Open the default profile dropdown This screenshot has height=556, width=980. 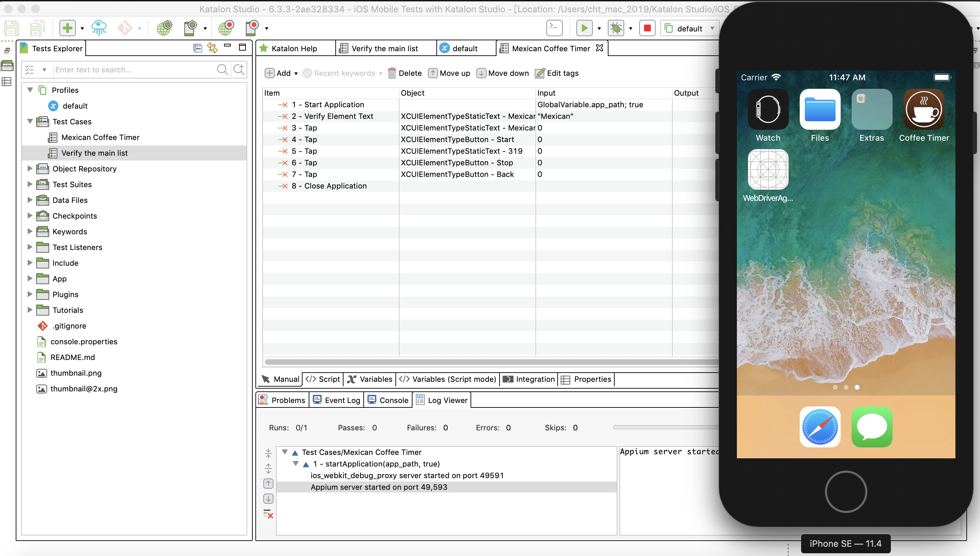click(x=712, y=28)
